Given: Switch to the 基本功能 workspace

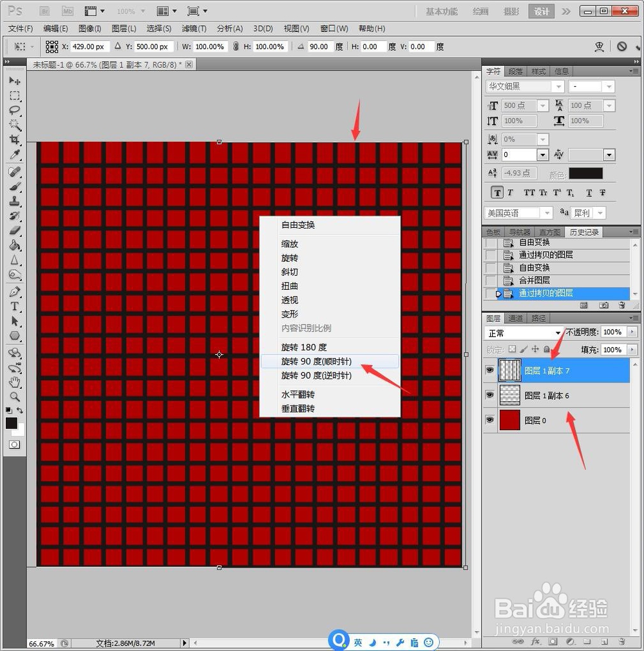Looking at the screenshot, I should point(441,11).
